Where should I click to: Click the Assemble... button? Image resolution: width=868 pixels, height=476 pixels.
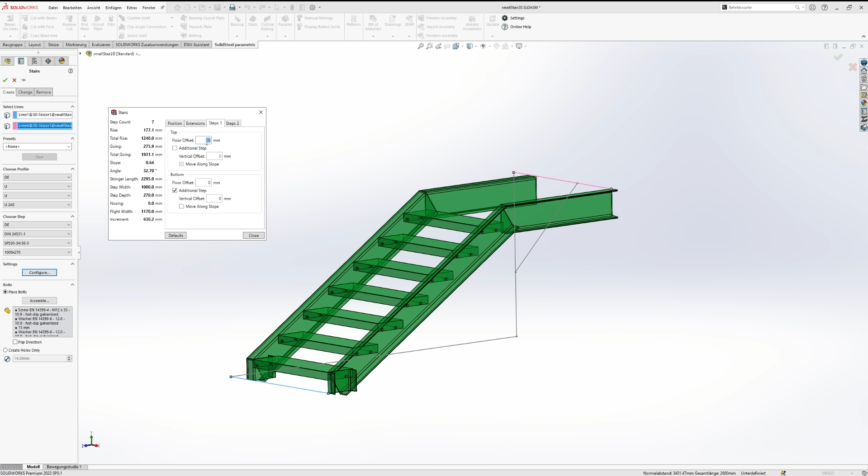click(x=39, y=301)
